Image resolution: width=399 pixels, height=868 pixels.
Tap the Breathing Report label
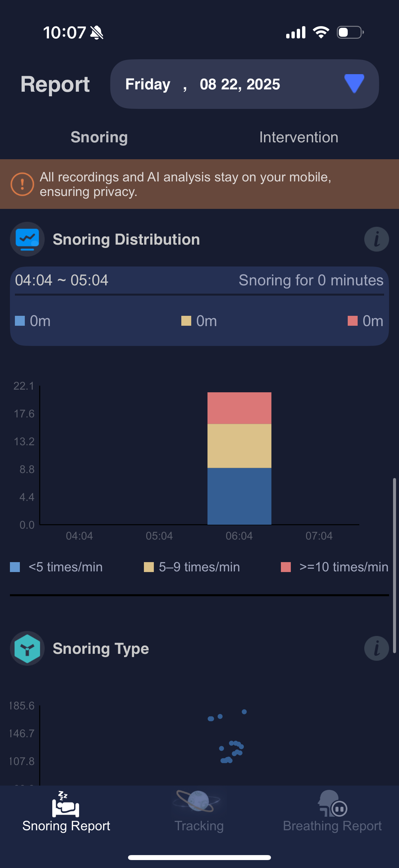coord(332,826)
